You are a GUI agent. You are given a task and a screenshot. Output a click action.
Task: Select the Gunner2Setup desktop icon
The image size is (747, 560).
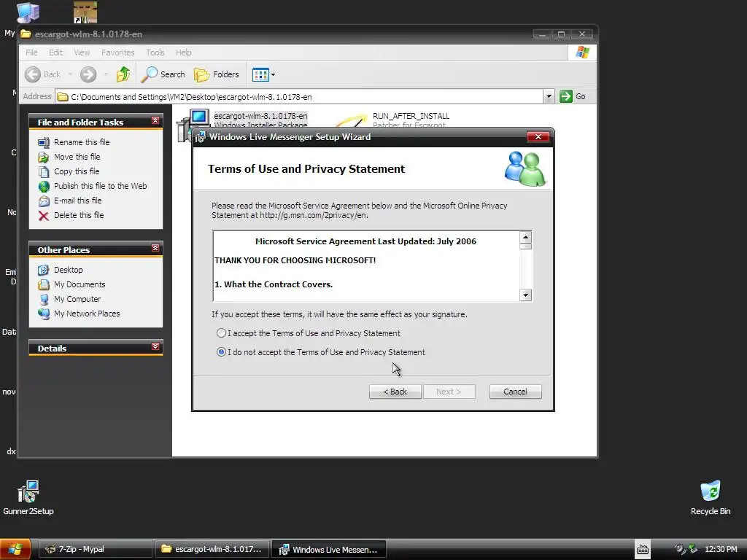(28, 497)
